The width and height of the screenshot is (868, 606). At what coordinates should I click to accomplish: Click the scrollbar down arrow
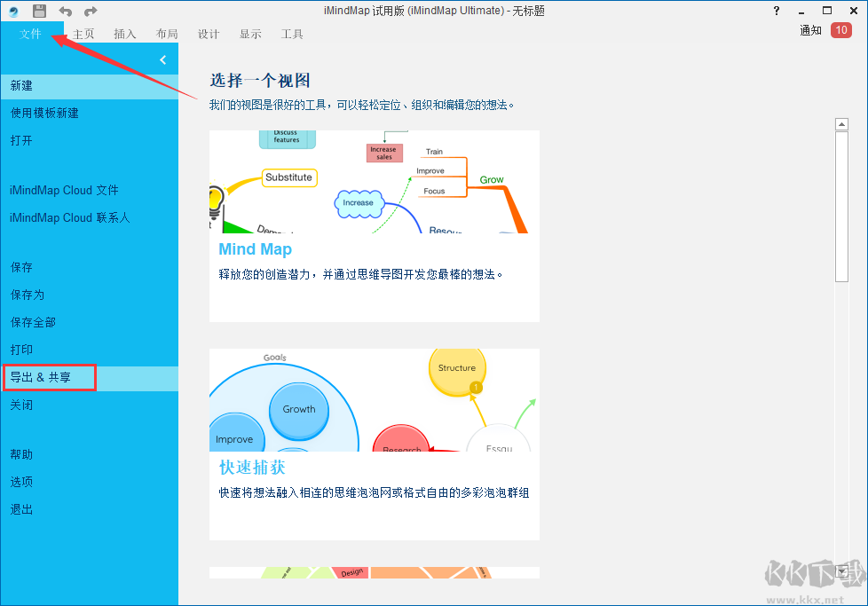(841, 571)
